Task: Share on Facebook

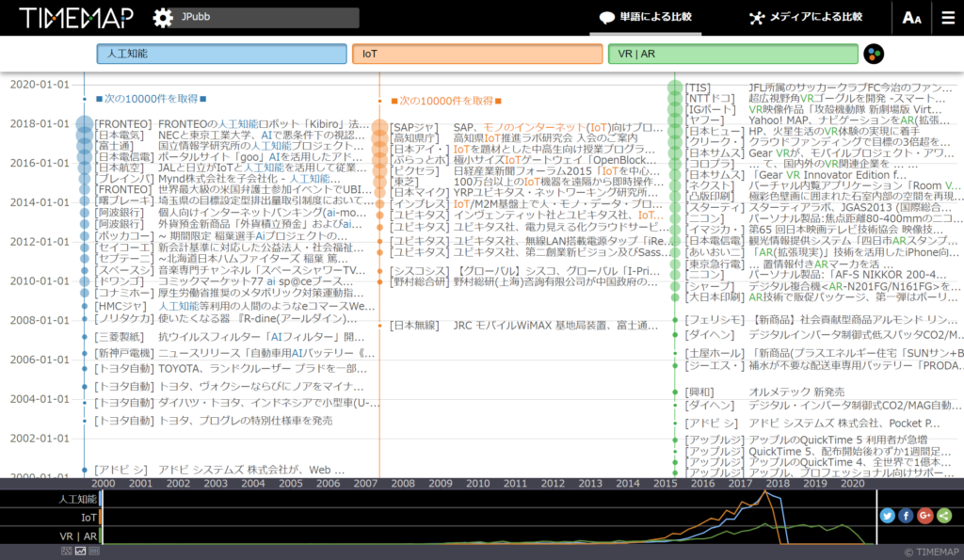Action: tap(906, 516)
